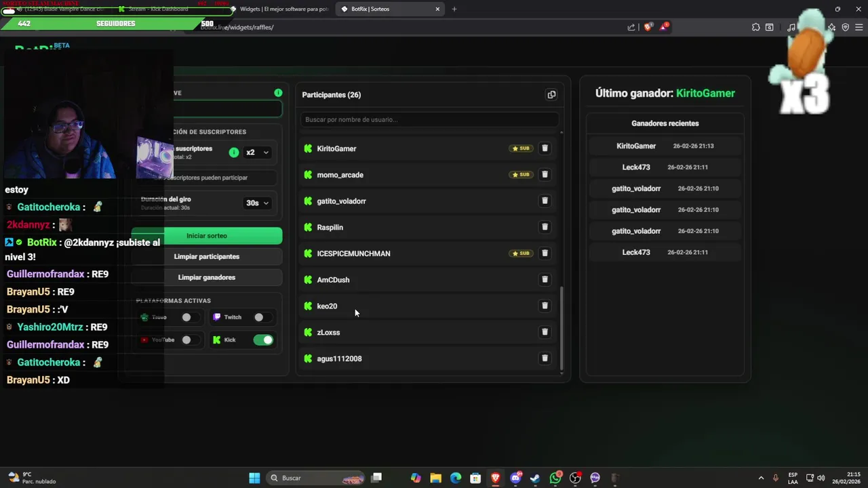Show hidden system tray icons chevron
This screenshot has width=868, height=488.
click(x=761, y=478)
